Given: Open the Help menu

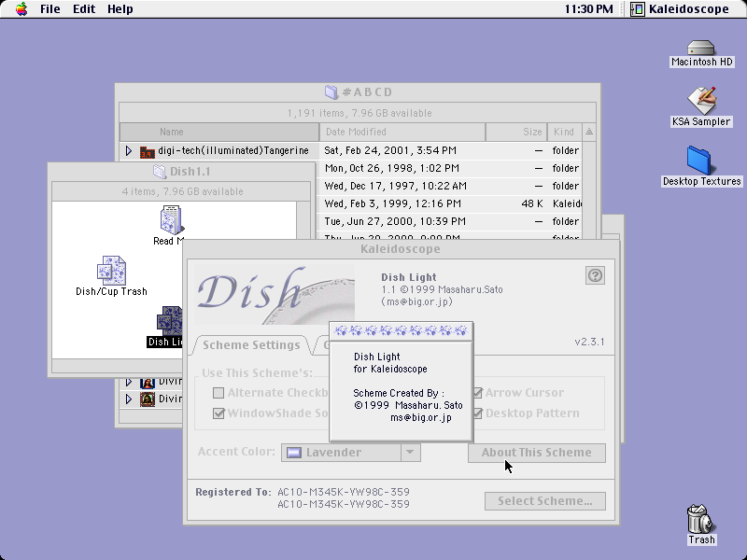Looking at the screenshot, I should coord(120,9).
